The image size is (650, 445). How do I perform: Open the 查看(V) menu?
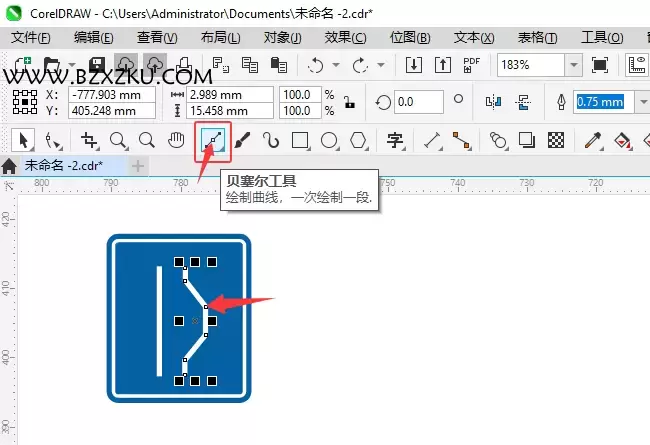[157, 38]
